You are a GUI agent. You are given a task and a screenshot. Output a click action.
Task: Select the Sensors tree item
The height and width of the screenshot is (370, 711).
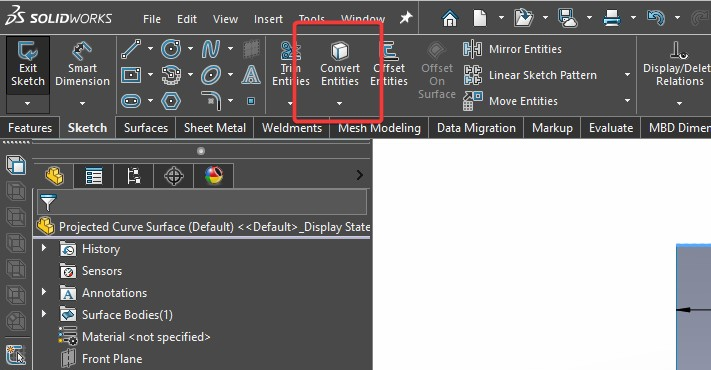(x=91, y=271)
